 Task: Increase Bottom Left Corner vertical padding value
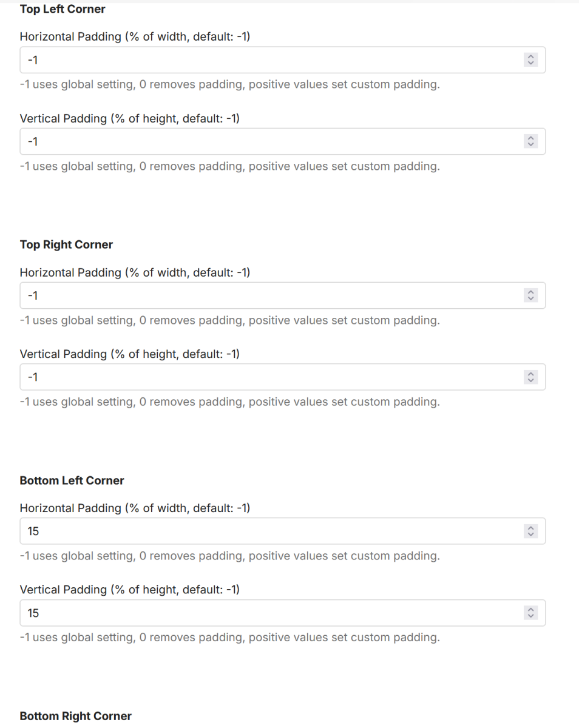point(530,610)
